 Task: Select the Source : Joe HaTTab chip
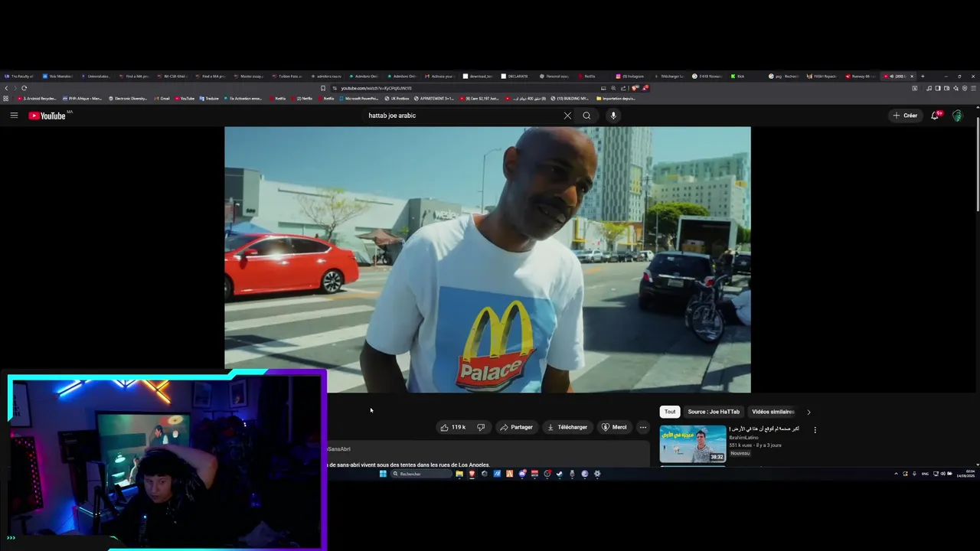714,412
